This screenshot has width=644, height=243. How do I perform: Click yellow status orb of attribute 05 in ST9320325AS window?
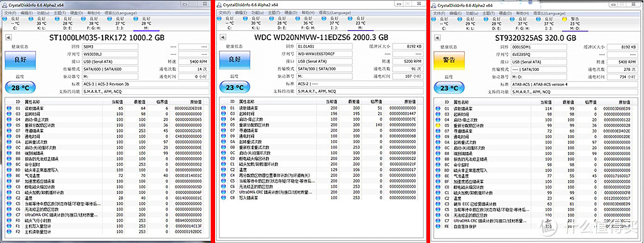(438, 126)
